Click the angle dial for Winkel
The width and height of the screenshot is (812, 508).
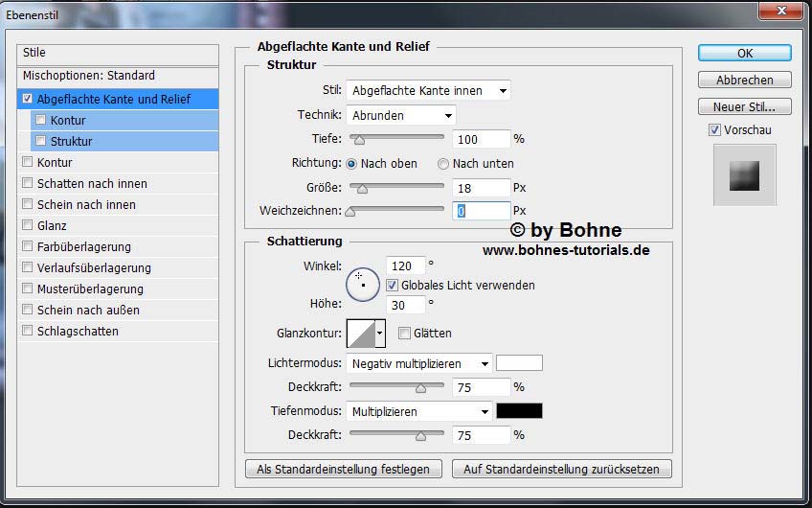(363, 284)
